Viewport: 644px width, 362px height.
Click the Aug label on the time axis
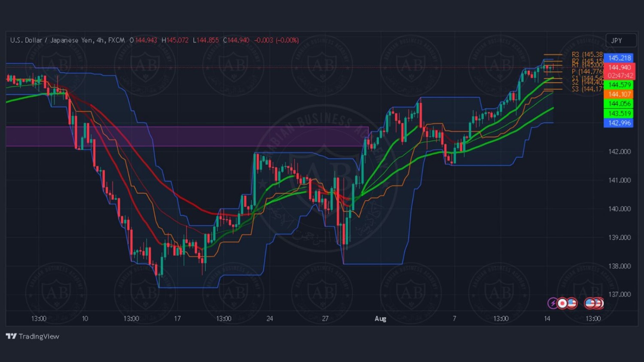click(380, 319)
